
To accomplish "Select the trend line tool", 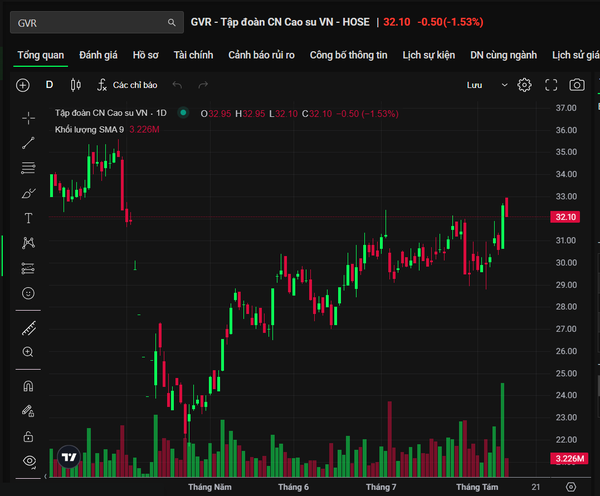I will pos(28,143).
